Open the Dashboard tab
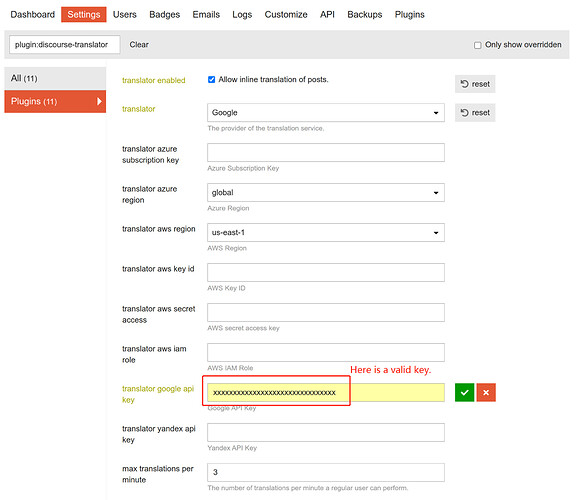This screenshot has width=579, height=500. (32, 14)
